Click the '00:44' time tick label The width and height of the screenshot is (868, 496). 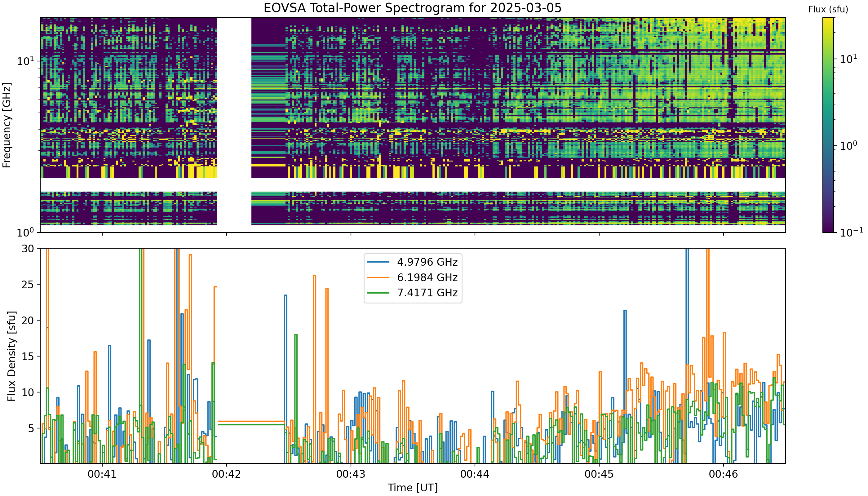click(x=475, y=474)
